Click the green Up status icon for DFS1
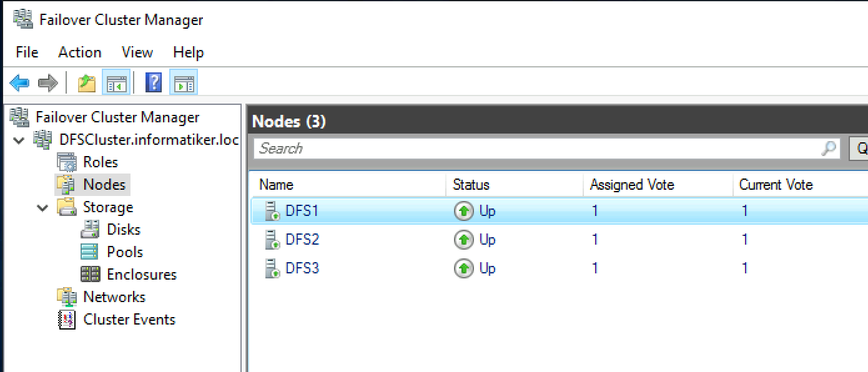 coord(463,212)
